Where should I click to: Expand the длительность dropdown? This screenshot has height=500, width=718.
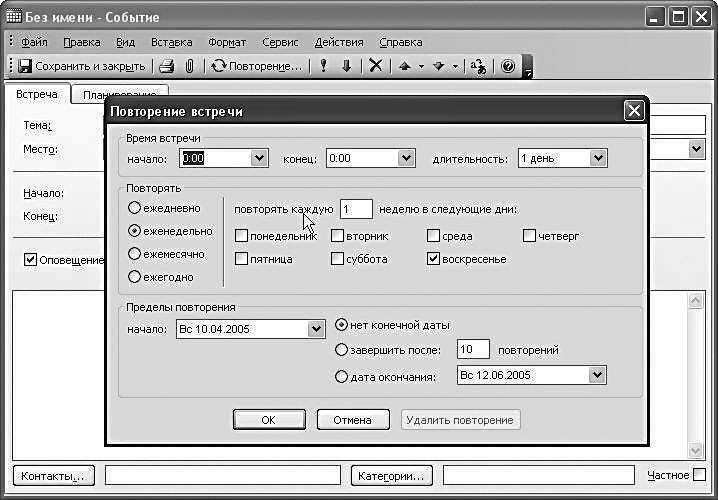[x=598, y=158]
